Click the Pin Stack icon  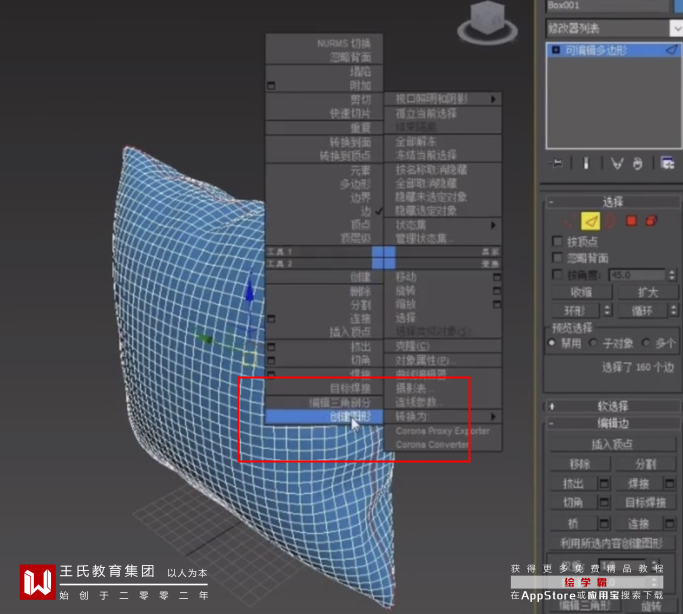557,164
